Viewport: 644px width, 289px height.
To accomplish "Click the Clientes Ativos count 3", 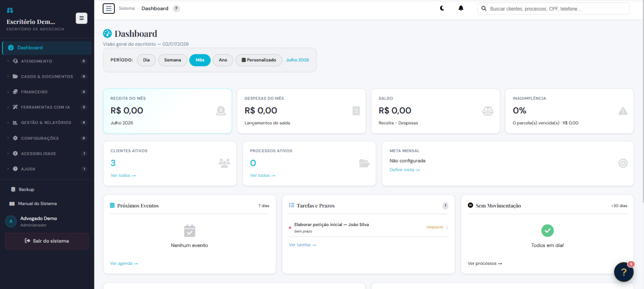I will (113, 163).
